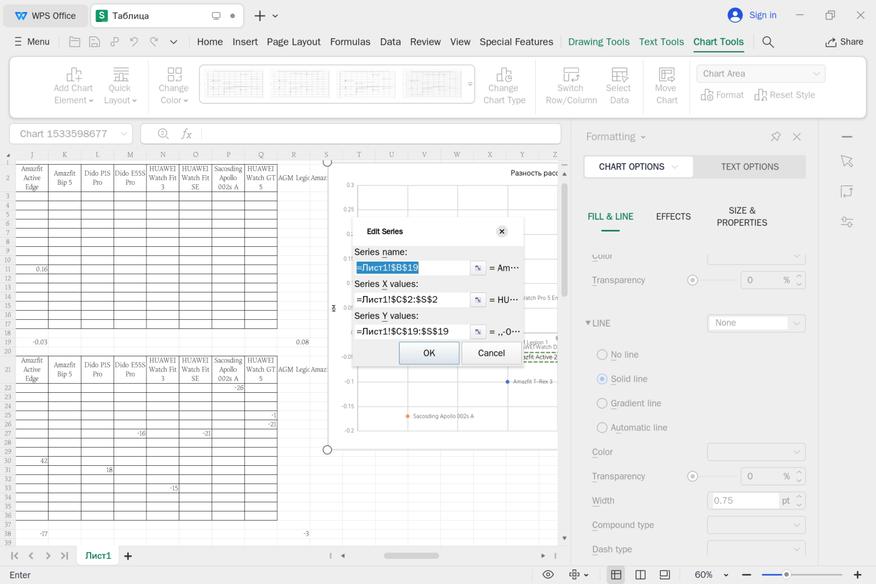The height and width of the screenshot is (584, 876).
Task: Open the Dash type dropdown
Action: tap(756, 549)
